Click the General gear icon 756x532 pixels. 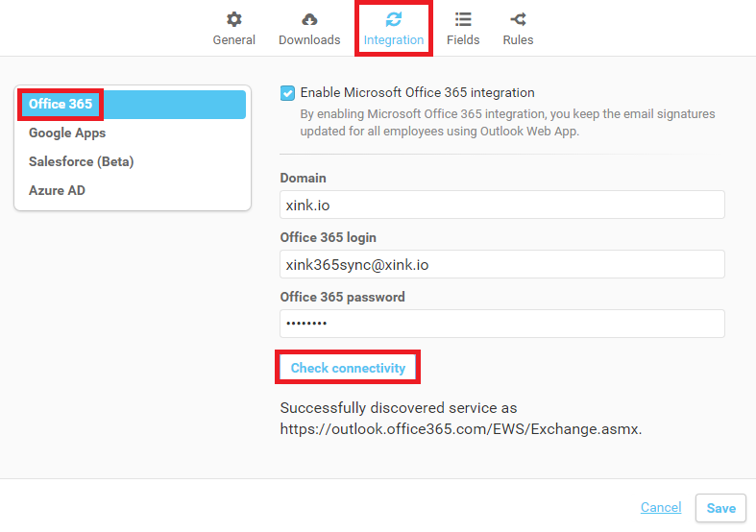[233, 19]
